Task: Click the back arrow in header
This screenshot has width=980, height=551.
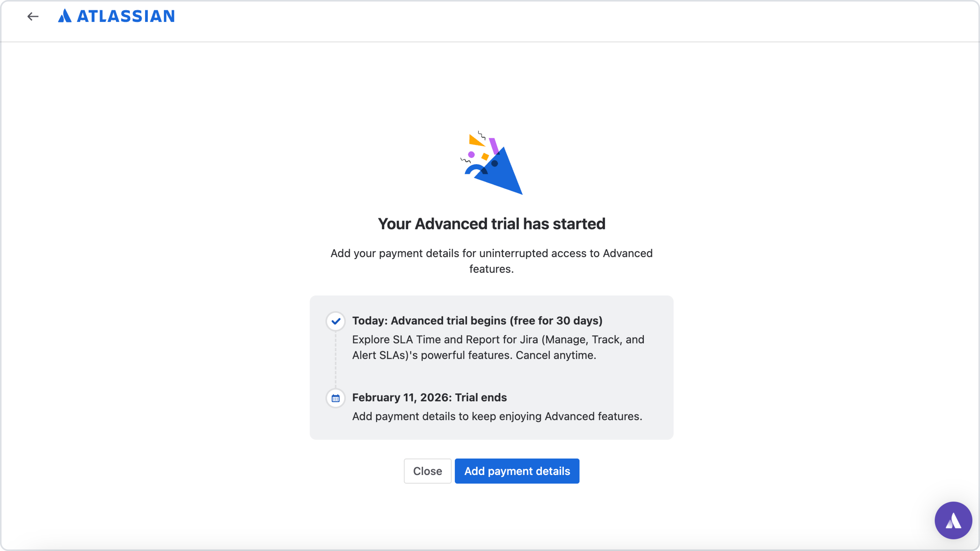Action: pos(33,16)
